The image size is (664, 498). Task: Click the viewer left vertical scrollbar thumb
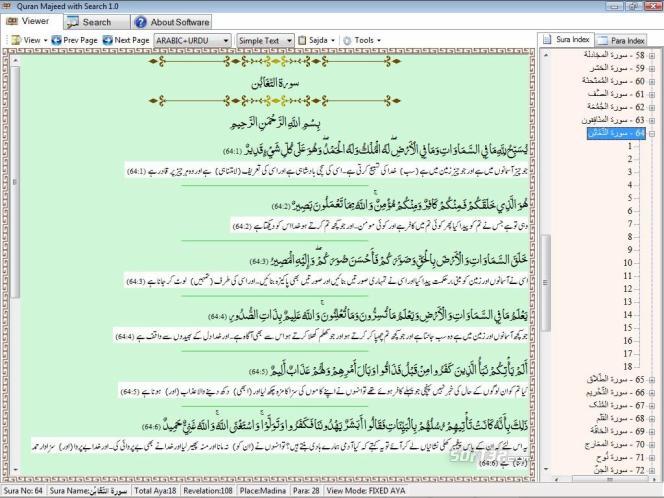[15, 182]
